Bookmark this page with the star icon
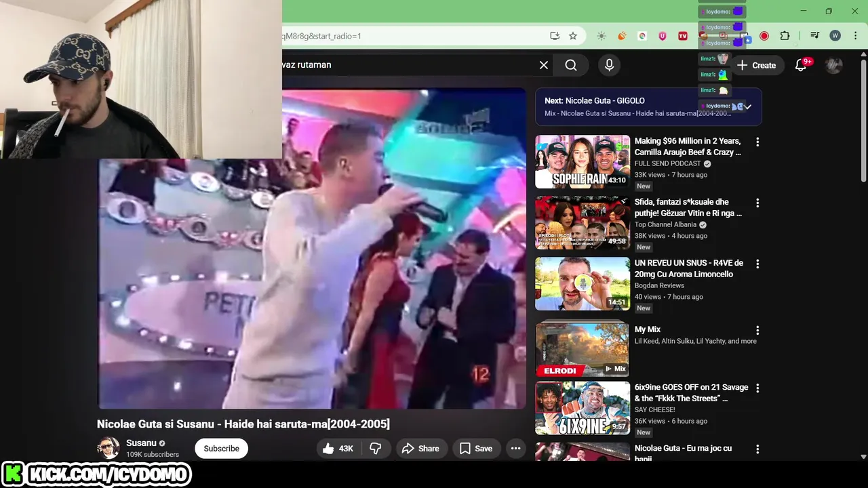The height and width of the screenshot is (488, 868). tap(573, 36)
